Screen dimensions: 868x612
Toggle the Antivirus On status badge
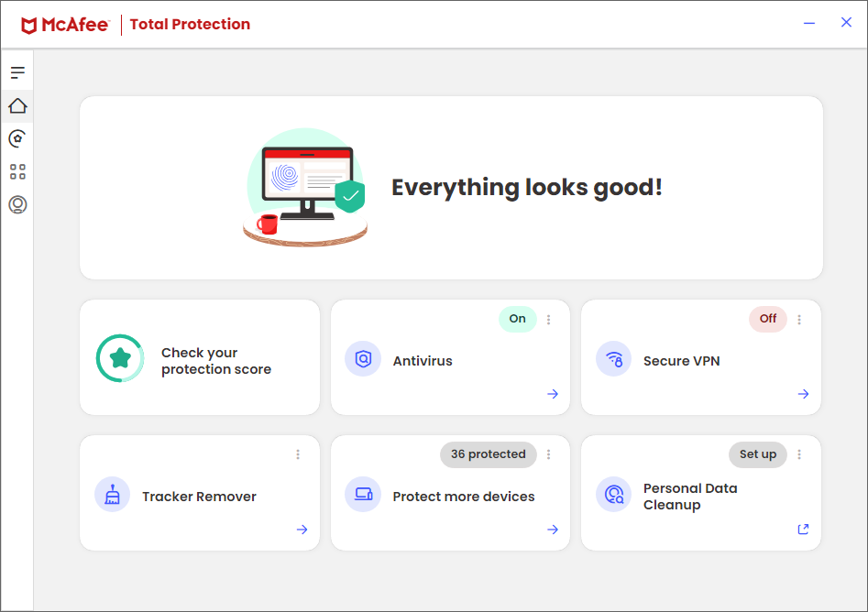coord(518,319)
